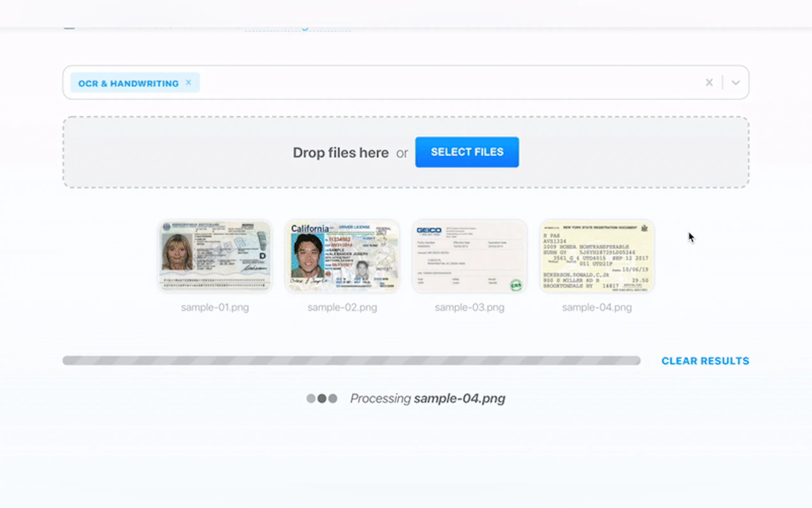The image size is (812, 508).
Task: Toggle the OCR & HANDWRITING capability pill
Action: [x=129, y=83]
